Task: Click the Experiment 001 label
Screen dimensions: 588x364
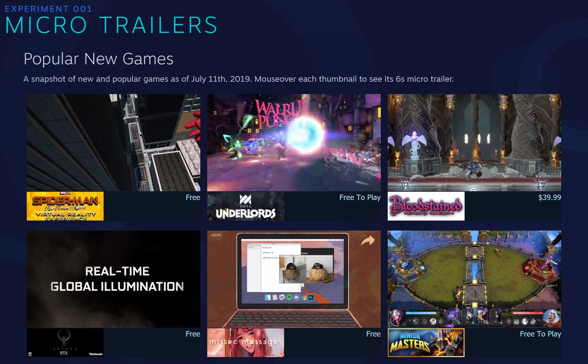Action: click(x=48, y=9)
